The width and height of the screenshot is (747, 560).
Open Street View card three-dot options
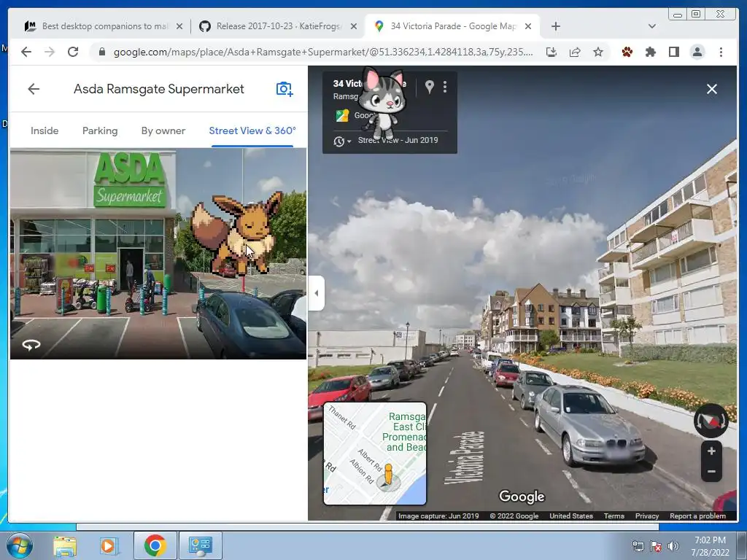[x=445, y=87]
